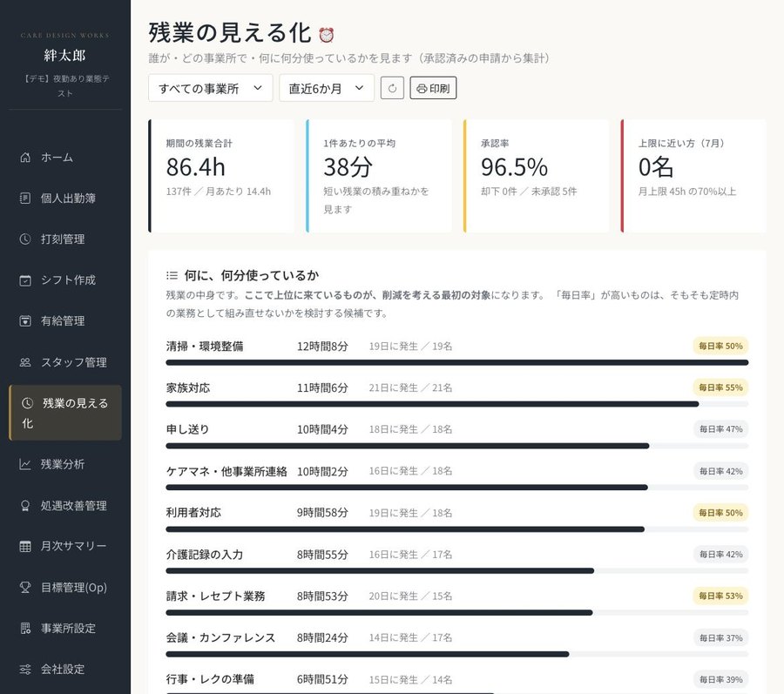Image resolution: width=784 pixels, height=694 pixels.
Task: Click the 毎日率 50% badge for 清掃・環境整備
Action: pyautogui.click(x=720, y=346)
